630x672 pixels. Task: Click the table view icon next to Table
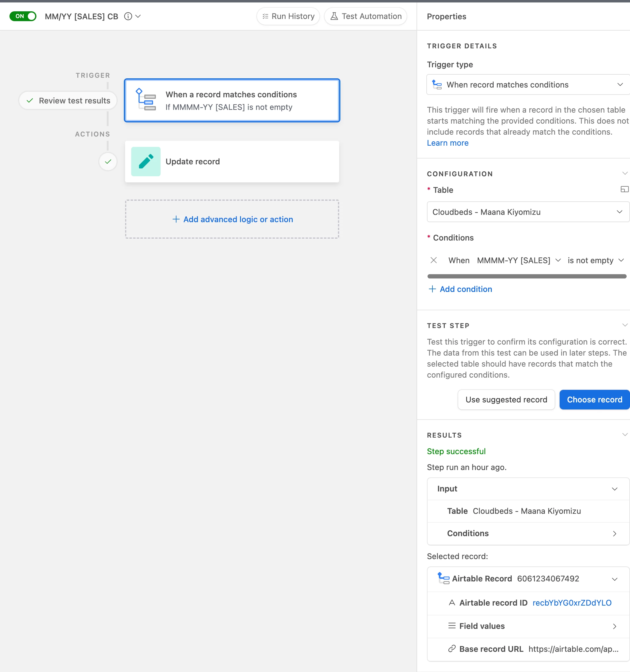click(624, 190)
